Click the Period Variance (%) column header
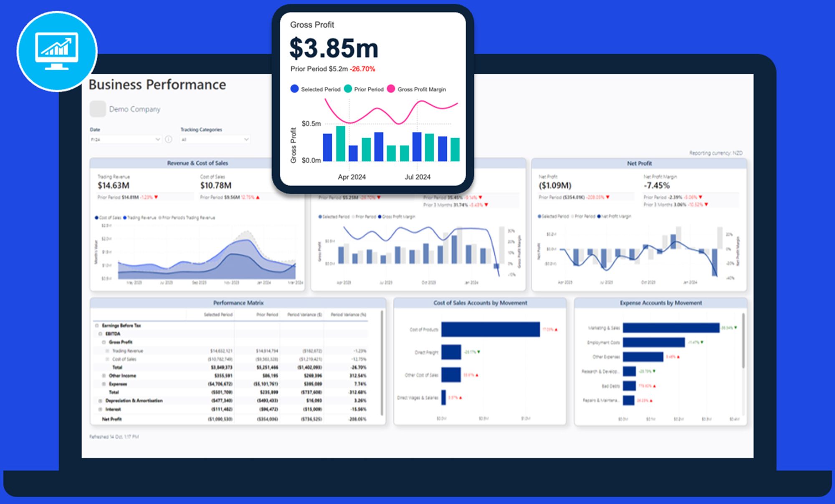Viewport: 835px width, 504px height. (x=348, y=315)
